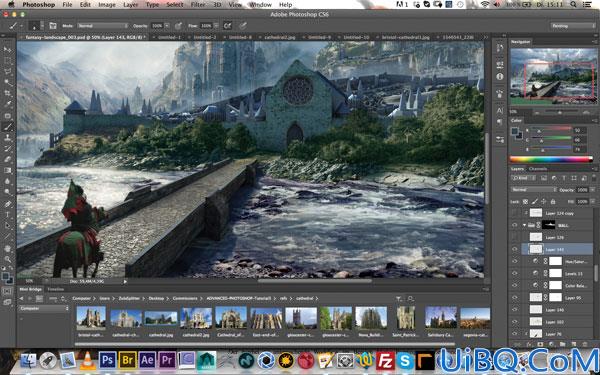Collapse the BALL layer group triangle
Screen dimensions: 600x375
524,225
